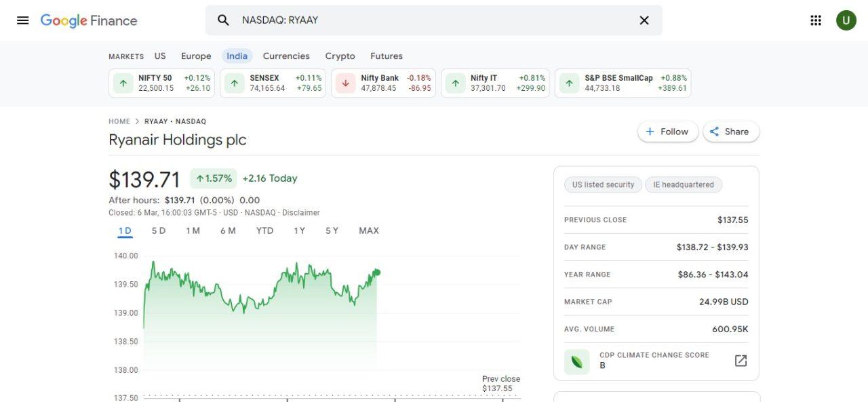Click the search magnifier icon
868x402 pixels.
(x=223, y=20)
